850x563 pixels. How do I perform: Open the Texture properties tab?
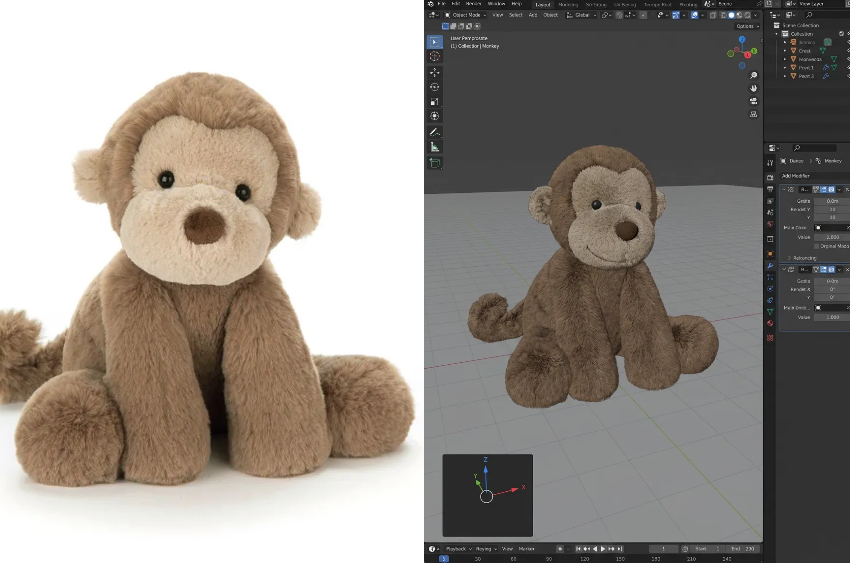770,338
